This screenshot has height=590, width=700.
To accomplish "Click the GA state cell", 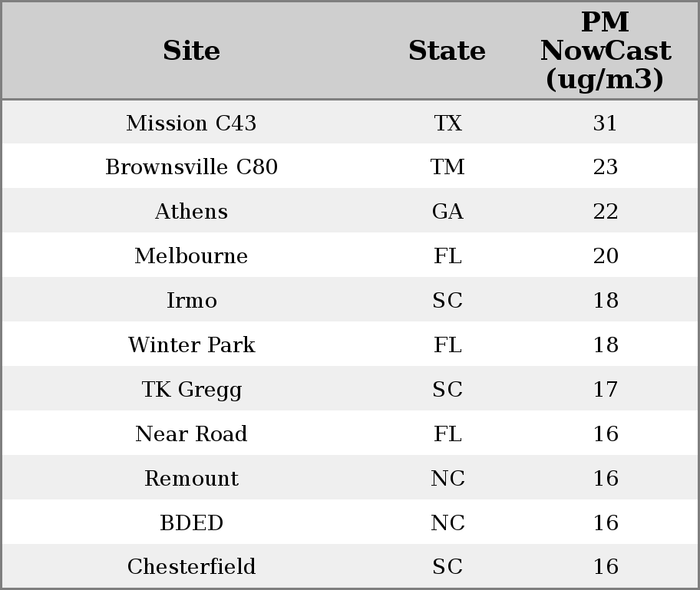I will [x=447, y=212].
